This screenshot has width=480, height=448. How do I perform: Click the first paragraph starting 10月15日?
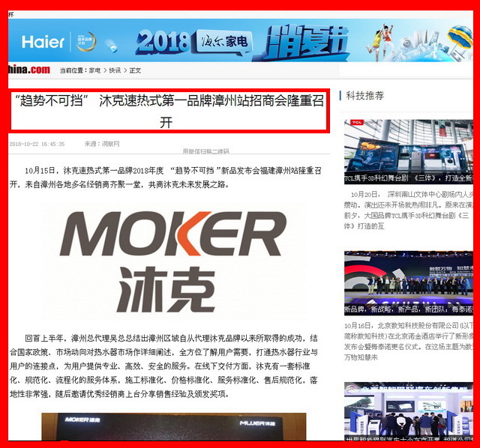[165, 178]
